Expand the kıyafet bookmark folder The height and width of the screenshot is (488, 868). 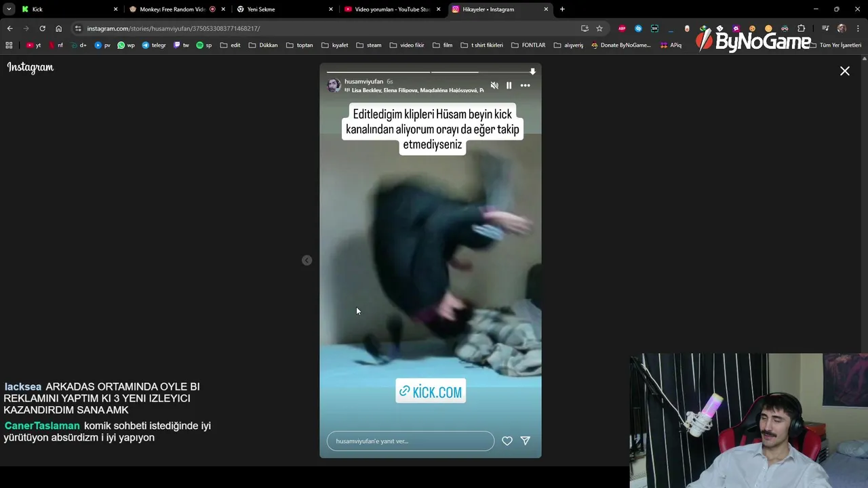335,45
